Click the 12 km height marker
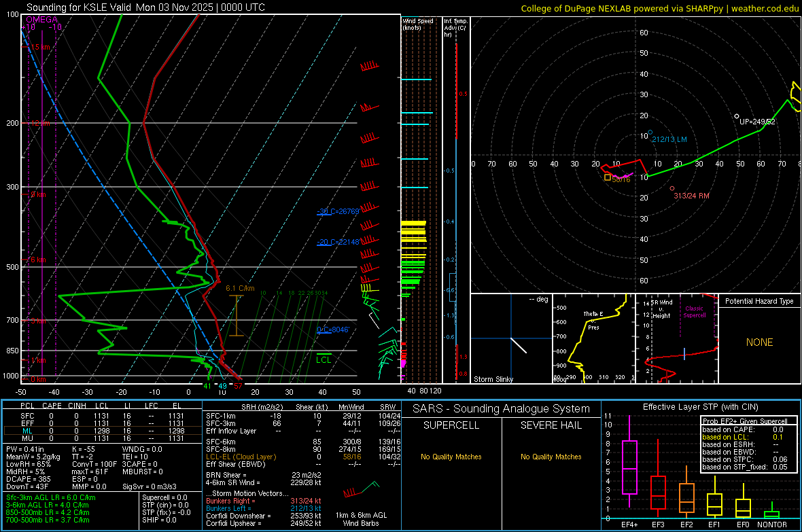Screen dimensions: 802x532 (x=40, y=123)
